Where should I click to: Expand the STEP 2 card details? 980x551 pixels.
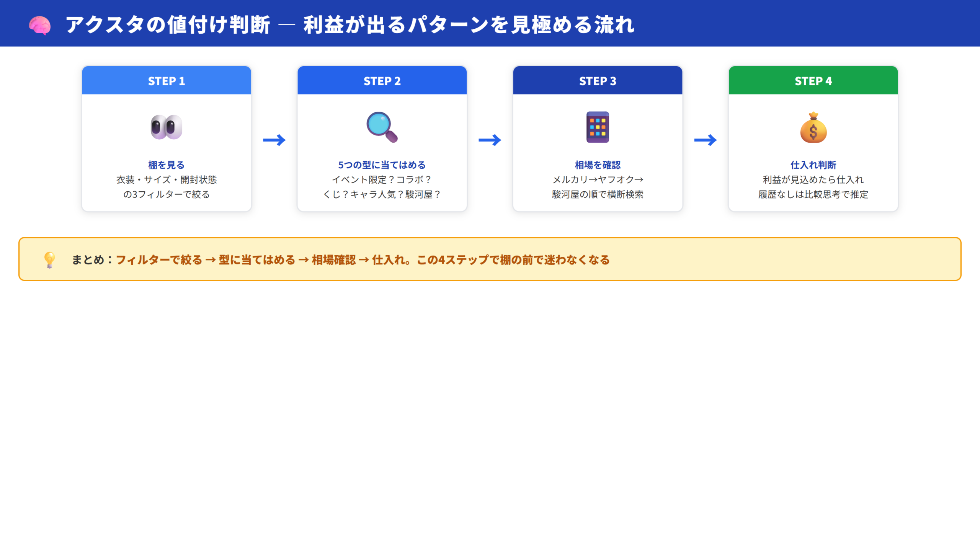coord(382,138)
